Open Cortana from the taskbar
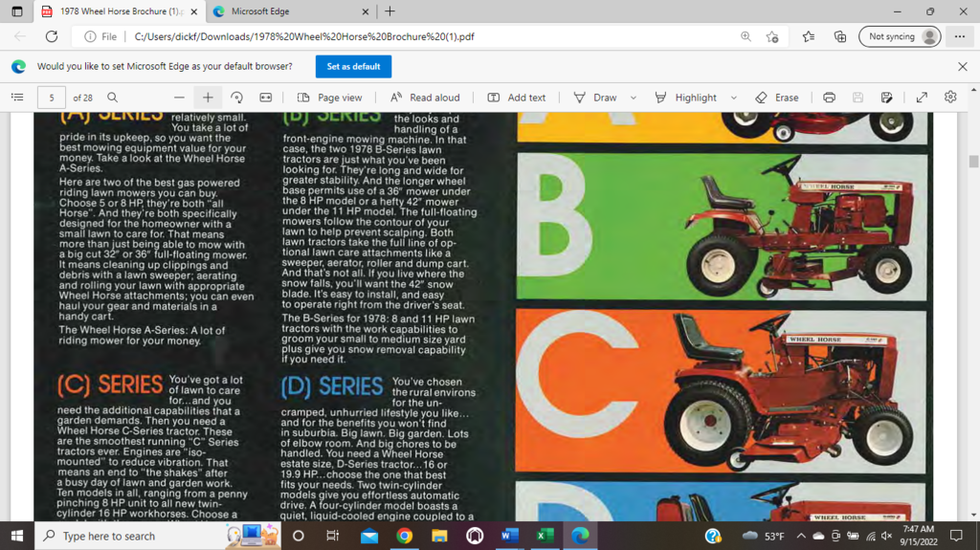Viewport: 980px width, 550px height. pyautogui.click(x=299, y=536)
